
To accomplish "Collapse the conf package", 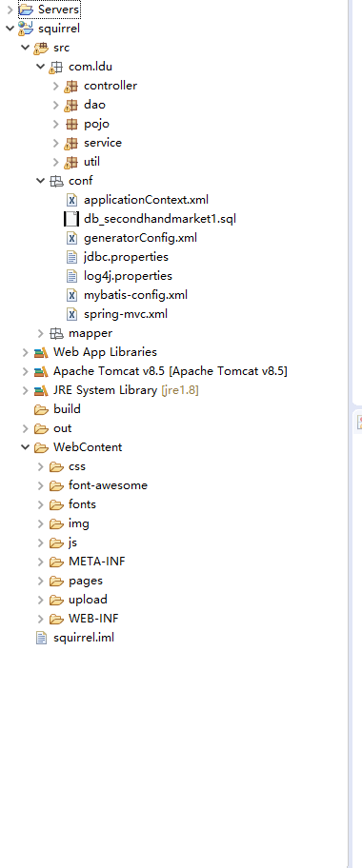I will pos(40,181).
